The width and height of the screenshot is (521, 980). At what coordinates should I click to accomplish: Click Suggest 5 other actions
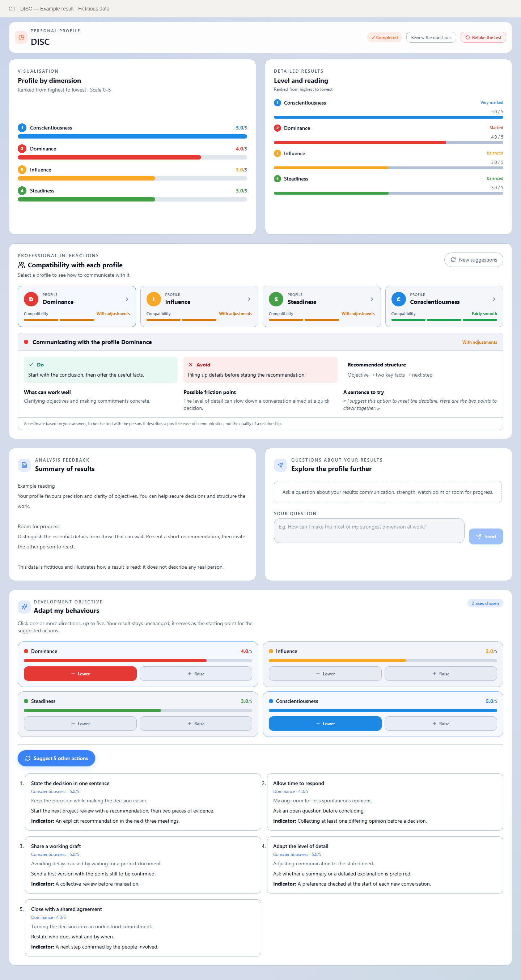point(56,758)
